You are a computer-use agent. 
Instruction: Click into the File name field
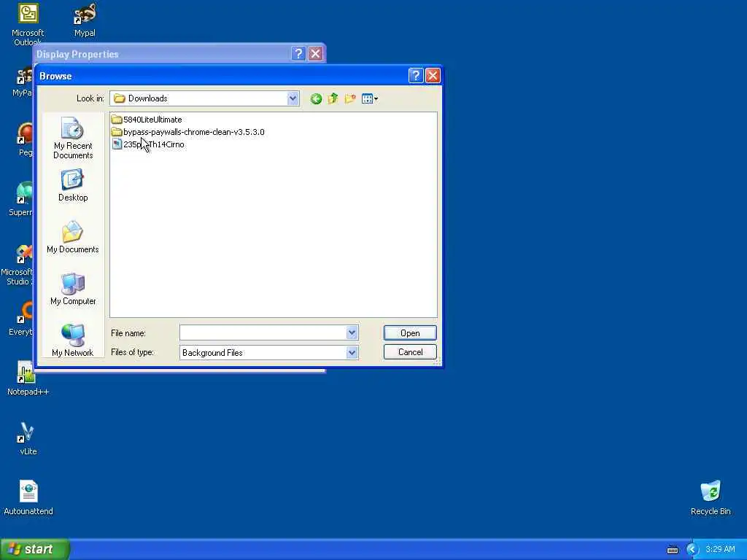[x=263, y=332]
